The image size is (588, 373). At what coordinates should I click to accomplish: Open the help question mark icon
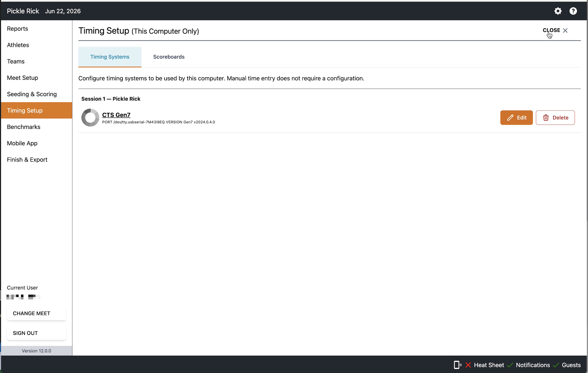[573, 11]
